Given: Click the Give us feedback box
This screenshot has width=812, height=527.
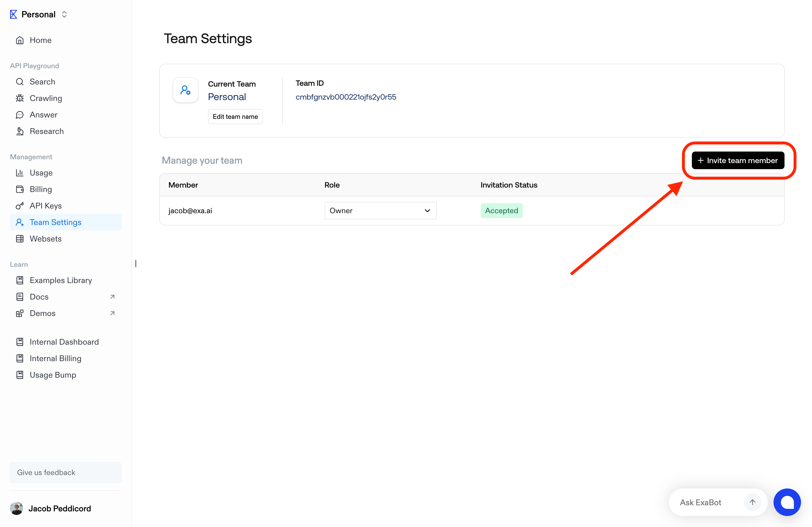Looking at the screenshot, I should pos(65,472).
